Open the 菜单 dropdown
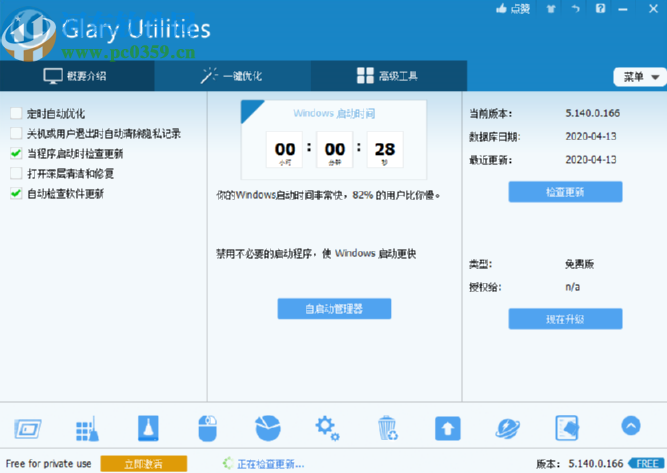667x473 pixels. coord(640,77)
